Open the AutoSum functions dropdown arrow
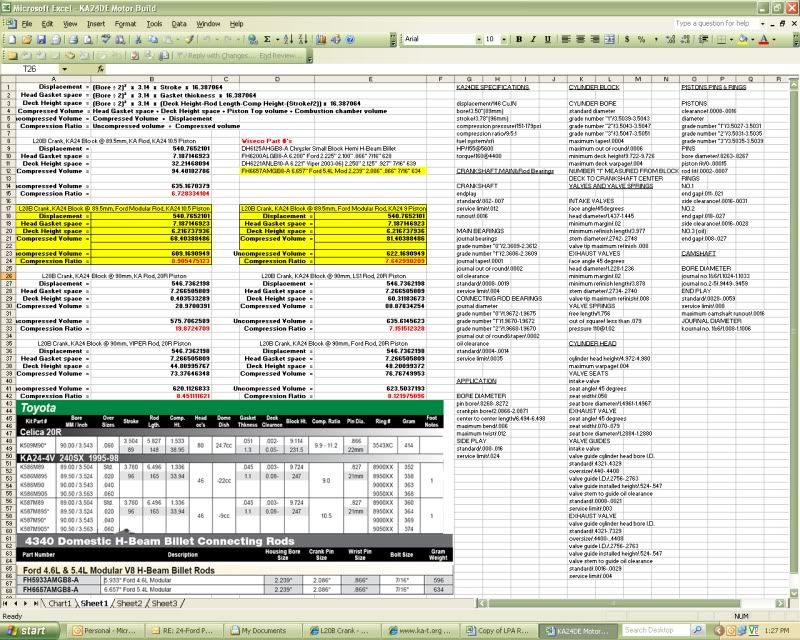Viewport: 800px width, 640px height. (277, 39)
